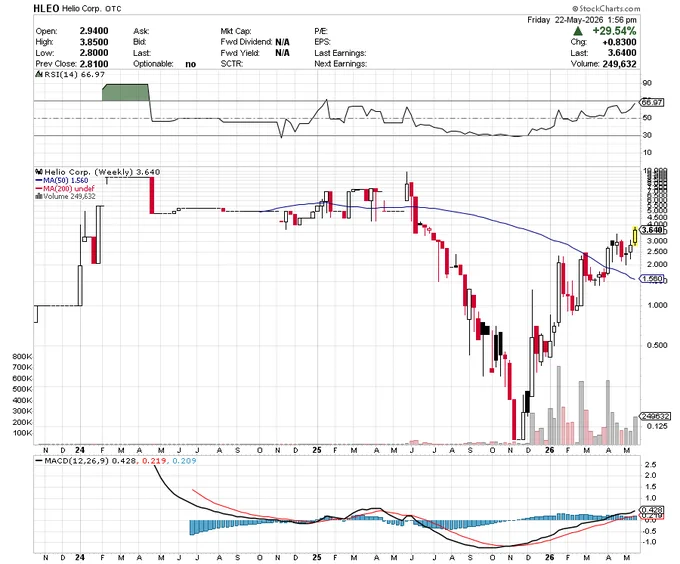Click the Helio Corp. (Weekly) 3.640 legend
This screenshot has width=680, height=564.
point(102,172)
